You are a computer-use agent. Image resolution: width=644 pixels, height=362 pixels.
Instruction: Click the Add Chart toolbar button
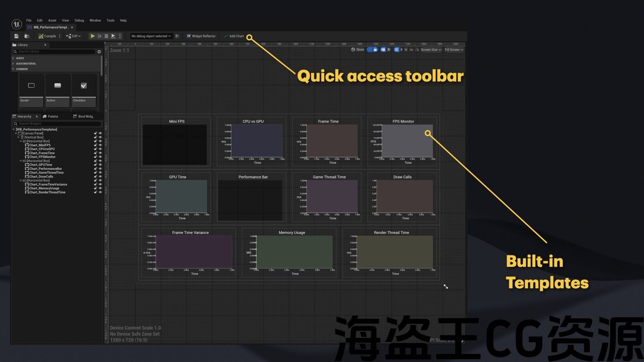click(x=233, y=36)
